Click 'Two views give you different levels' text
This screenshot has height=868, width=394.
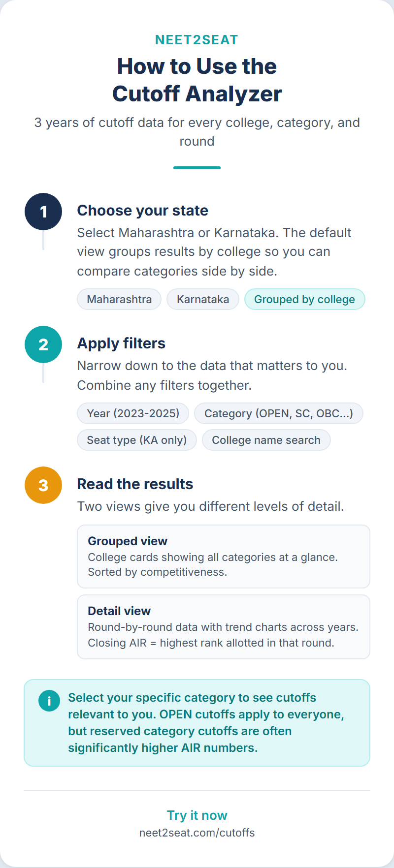click(x=211, y=506)
